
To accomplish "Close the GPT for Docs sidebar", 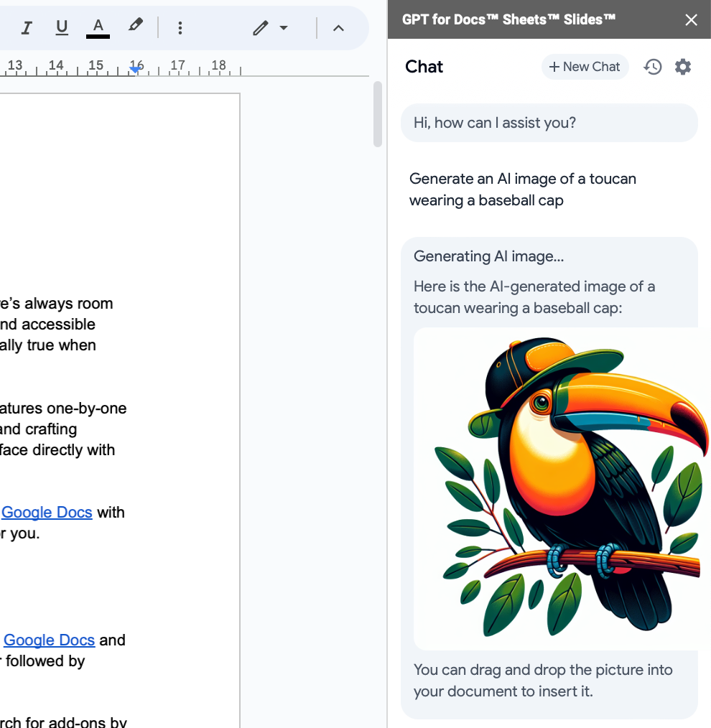I will coord(691,19).
